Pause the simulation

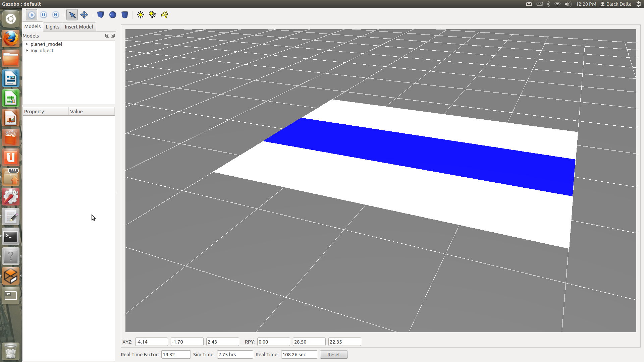[44, 15]
